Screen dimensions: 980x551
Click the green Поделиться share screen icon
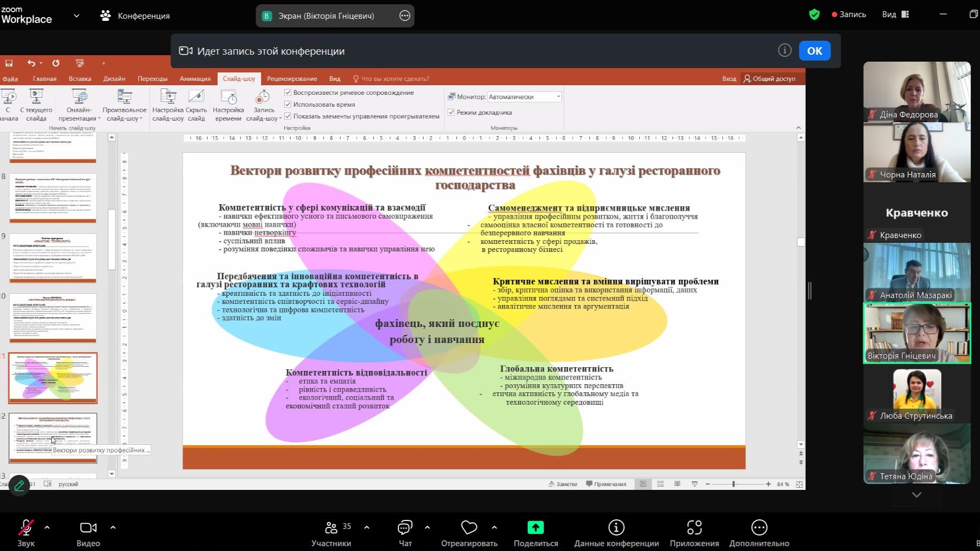click(x=535, y=528)
